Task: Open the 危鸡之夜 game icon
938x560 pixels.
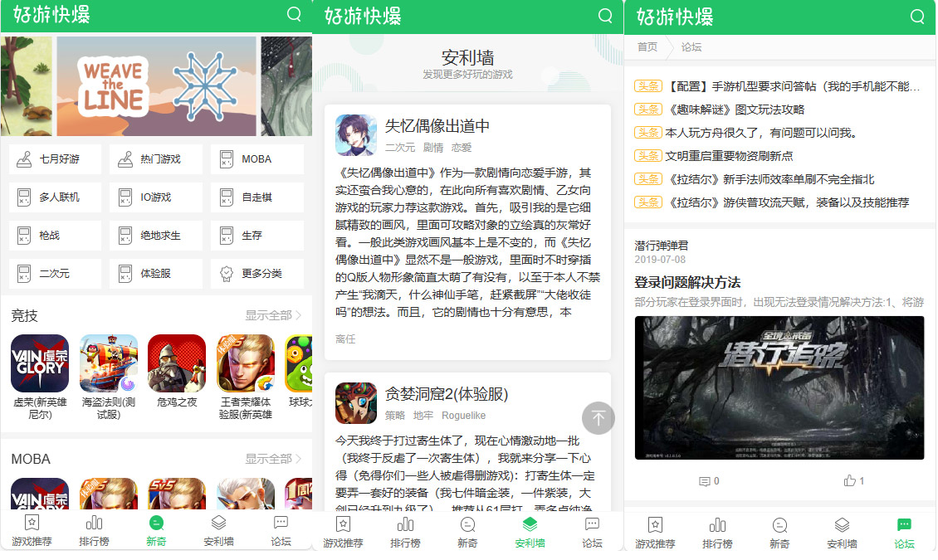Action: (177, 363)
